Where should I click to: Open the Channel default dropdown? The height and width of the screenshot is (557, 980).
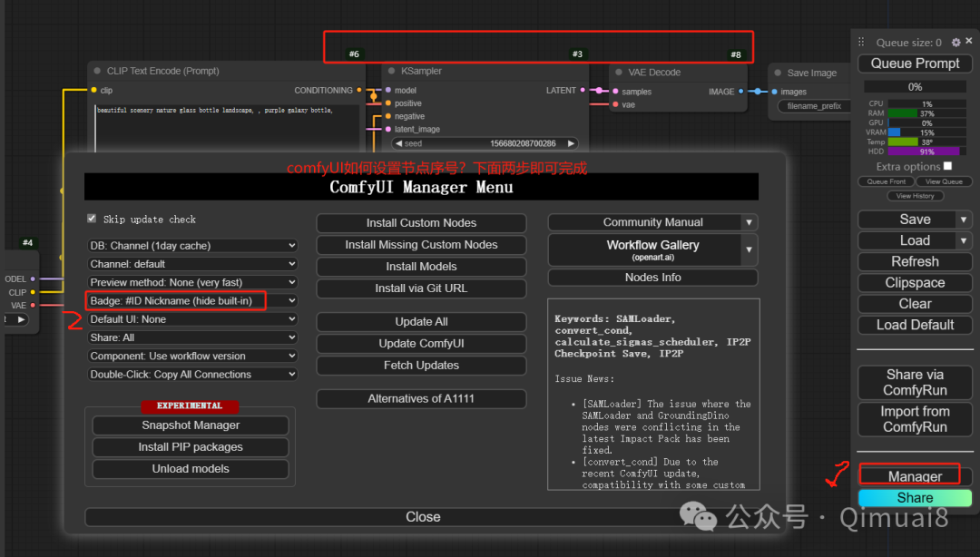tap(192, 264)
